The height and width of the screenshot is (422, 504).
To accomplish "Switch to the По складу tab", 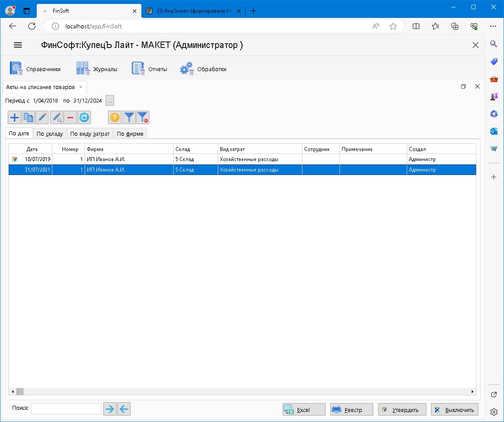I will pos(50,134).
